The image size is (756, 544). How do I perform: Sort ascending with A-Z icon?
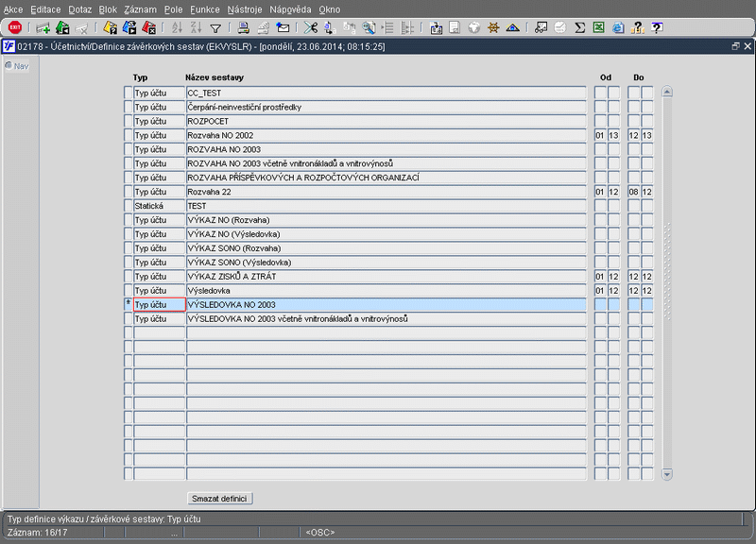point(177,28)
